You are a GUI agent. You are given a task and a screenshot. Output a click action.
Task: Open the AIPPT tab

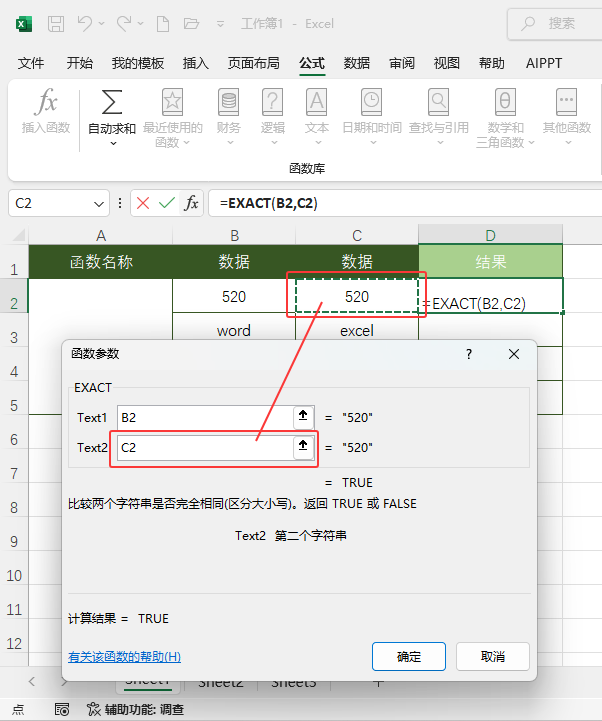click(544, 63)
